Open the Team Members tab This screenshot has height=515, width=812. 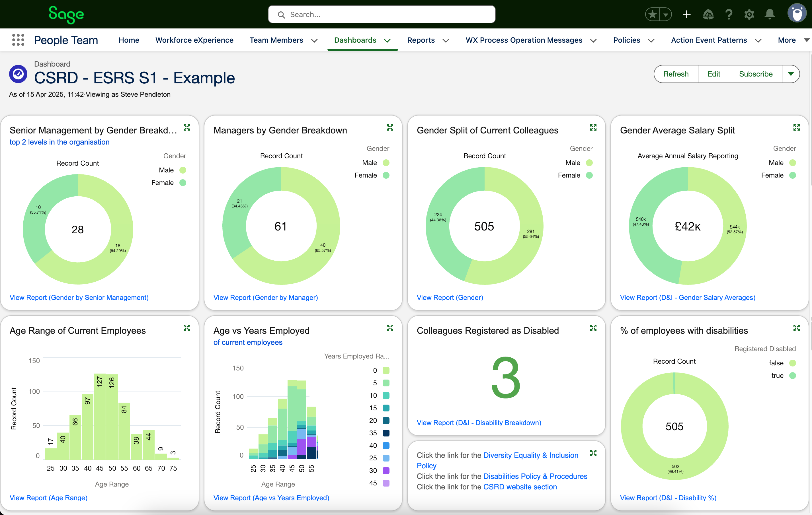[276, 40]
